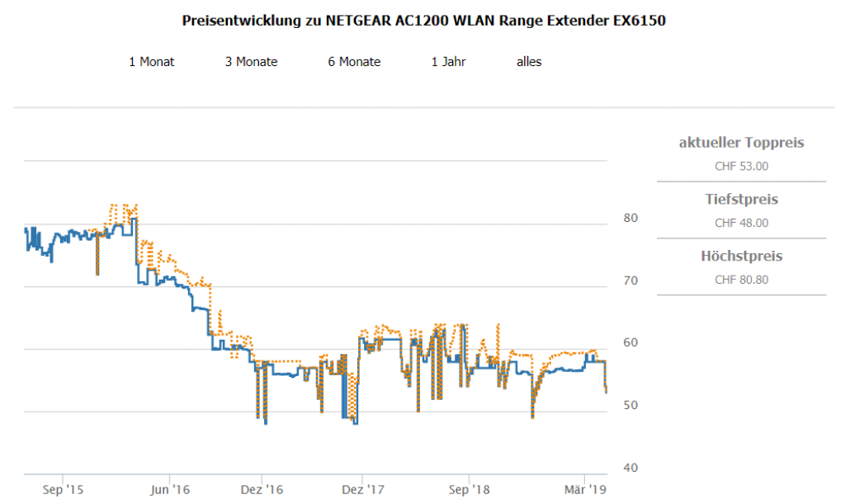Image resolution: width=845 pixels, height=504 pixels.
Task: Click the Sep '15 axis label
Action: (63, 489)
